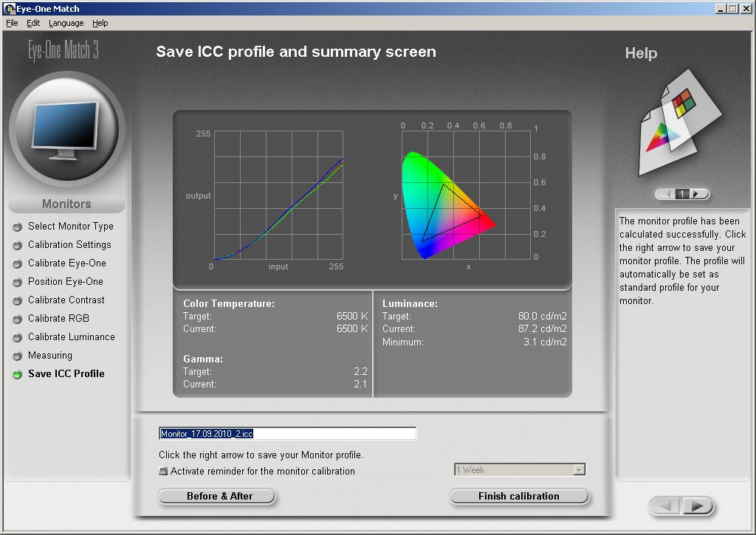Click the Monitors section header
Viewport: 756px width, 535px height.
[x=66, y=204]
